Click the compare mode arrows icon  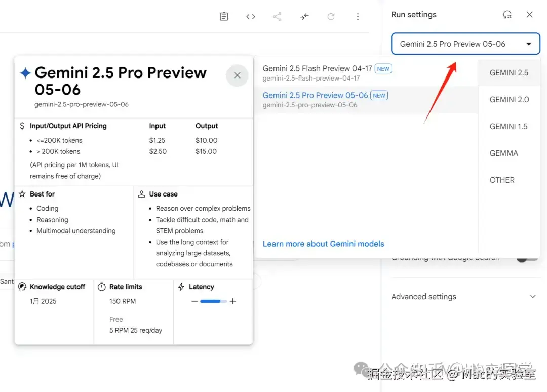(x=304, y=16)
